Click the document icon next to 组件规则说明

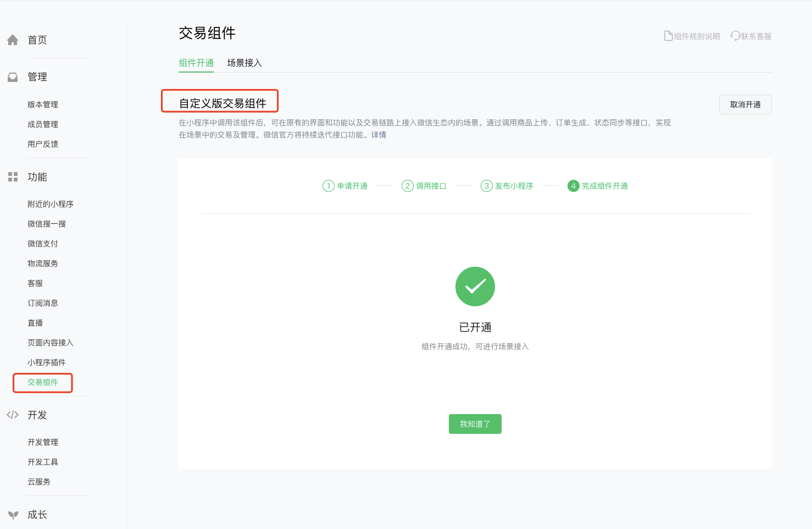click(668, 36)
